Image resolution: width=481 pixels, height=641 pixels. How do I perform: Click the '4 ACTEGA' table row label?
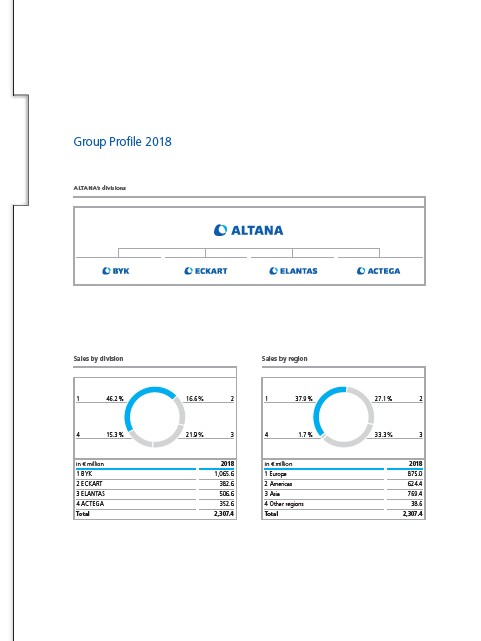[x=90, y=504]
